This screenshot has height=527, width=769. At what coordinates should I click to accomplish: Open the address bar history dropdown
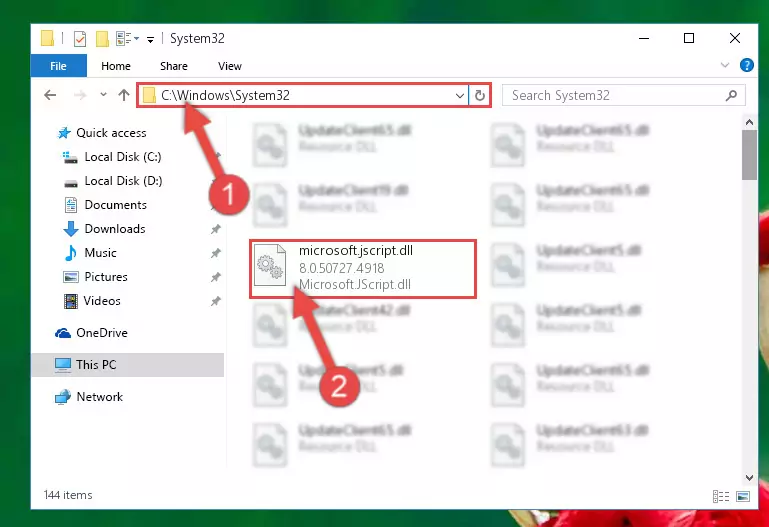(460, 96)
